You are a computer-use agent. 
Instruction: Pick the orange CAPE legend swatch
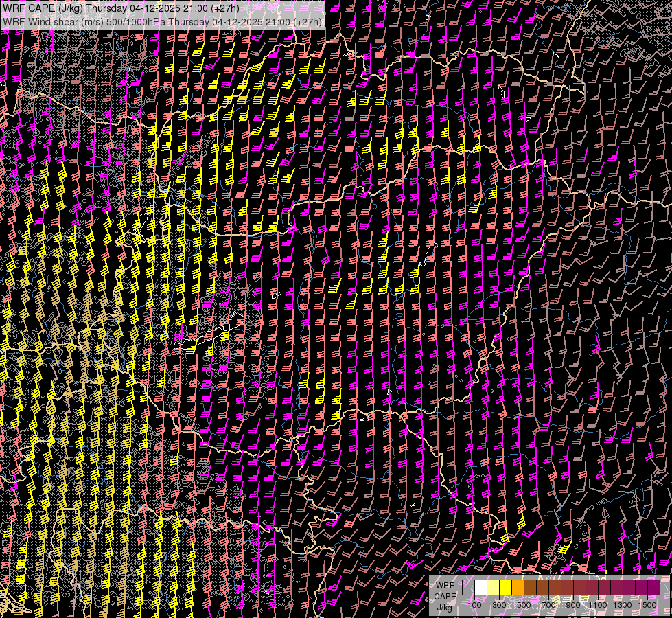click(x=518, y=588)
